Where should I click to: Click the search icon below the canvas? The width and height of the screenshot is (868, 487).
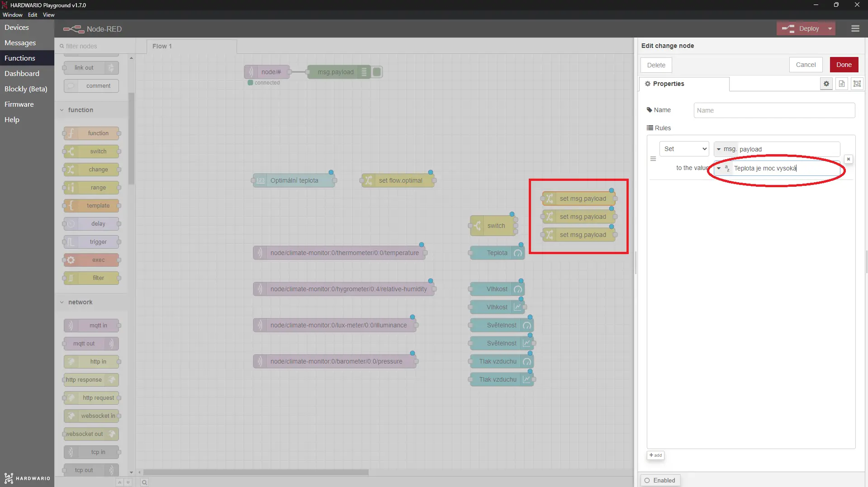[144, 482]
